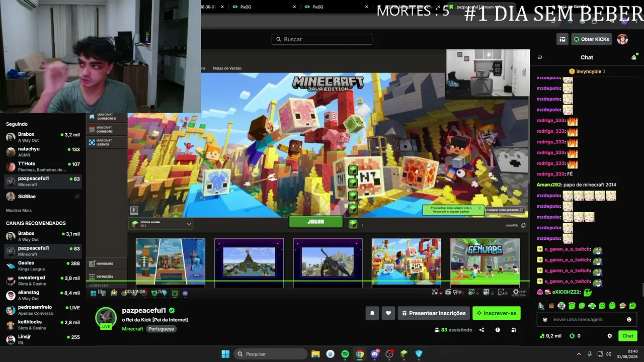Viewport: 644px width, 362px height.
Task: Collapse the chat panel arrow icon
Action: (x=540, y=57)
